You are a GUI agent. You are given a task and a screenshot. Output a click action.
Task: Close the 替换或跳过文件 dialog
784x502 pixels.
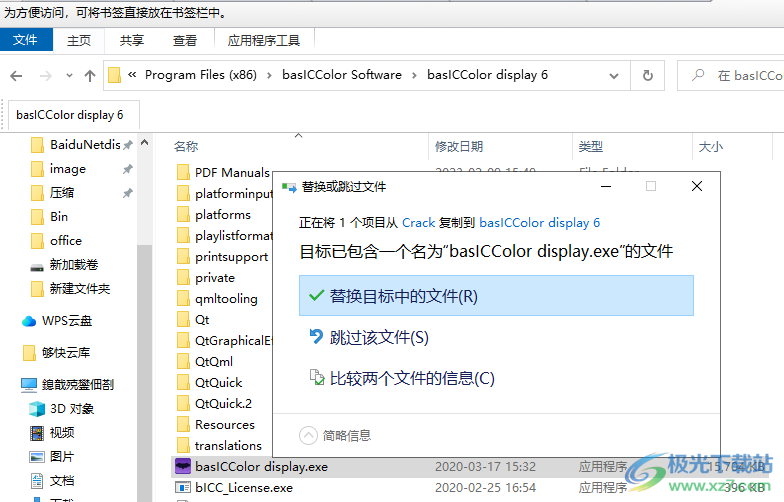point(696,186)
